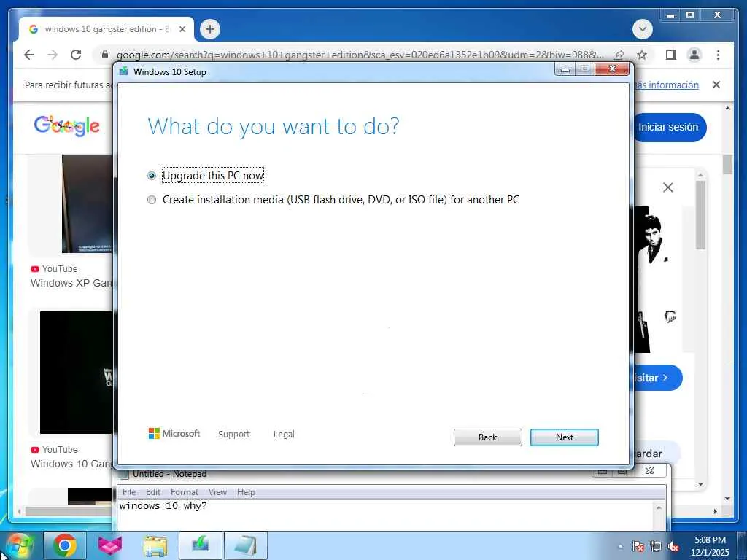Click the Microsoft logo in the setup dialog
The height and width of the screenshot is (560, 747).
coord(174,433)
